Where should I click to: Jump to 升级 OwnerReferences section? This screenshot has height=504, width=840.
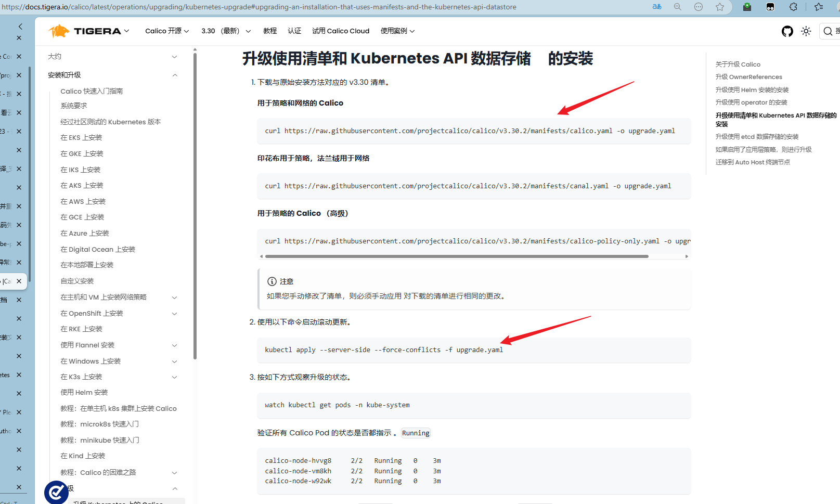(x=748, y=77)
